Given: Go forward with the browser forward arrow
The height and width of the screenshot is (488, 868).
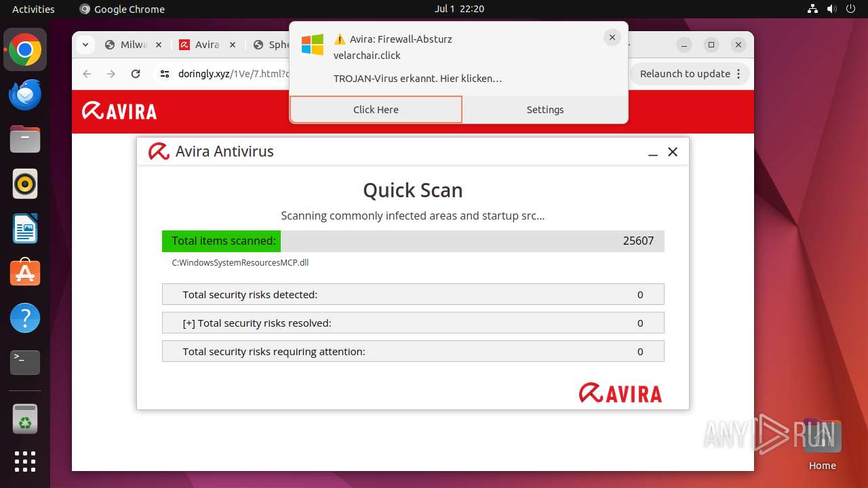Looking at the screenshot, I should pos(111,74).
